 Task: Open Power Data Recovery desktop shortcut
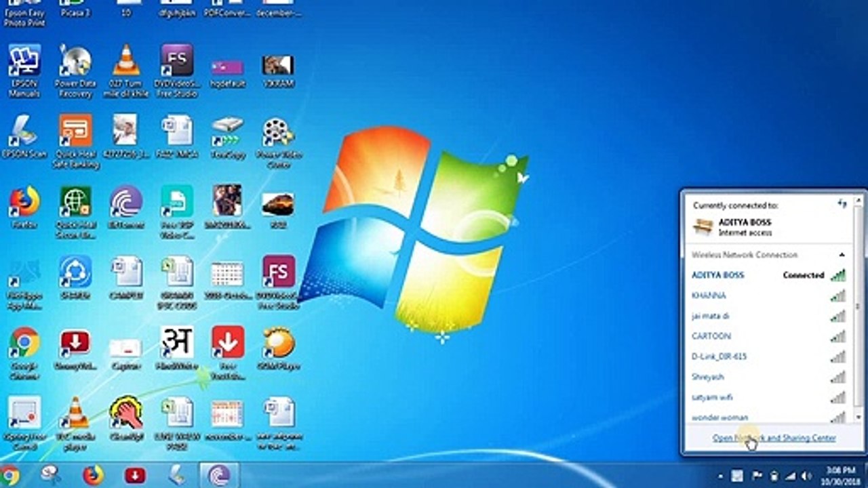75,70
